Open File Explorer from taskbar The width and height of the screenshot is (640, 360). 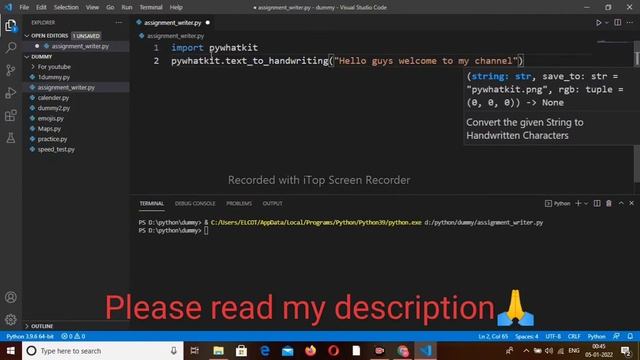point(218,351)
